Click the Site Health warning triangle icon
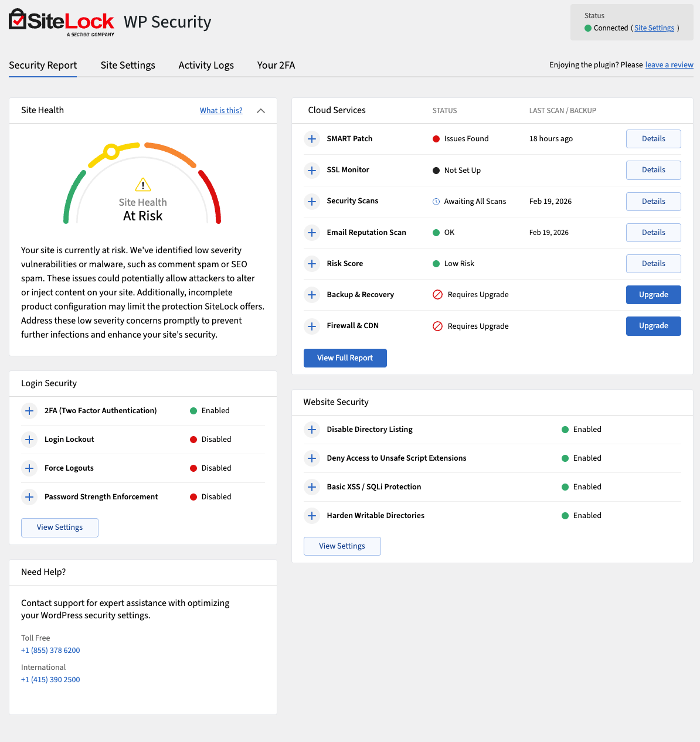Viewport: 700px width, 742px height. point(143,185)
